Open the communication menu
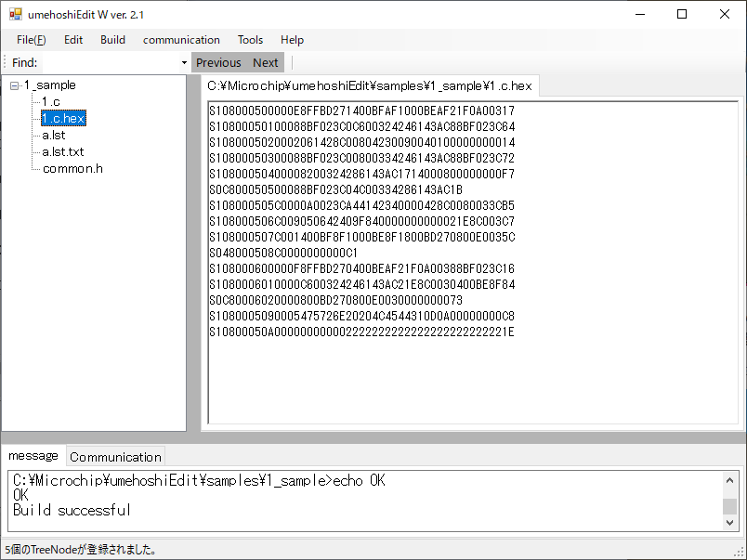 181,40
